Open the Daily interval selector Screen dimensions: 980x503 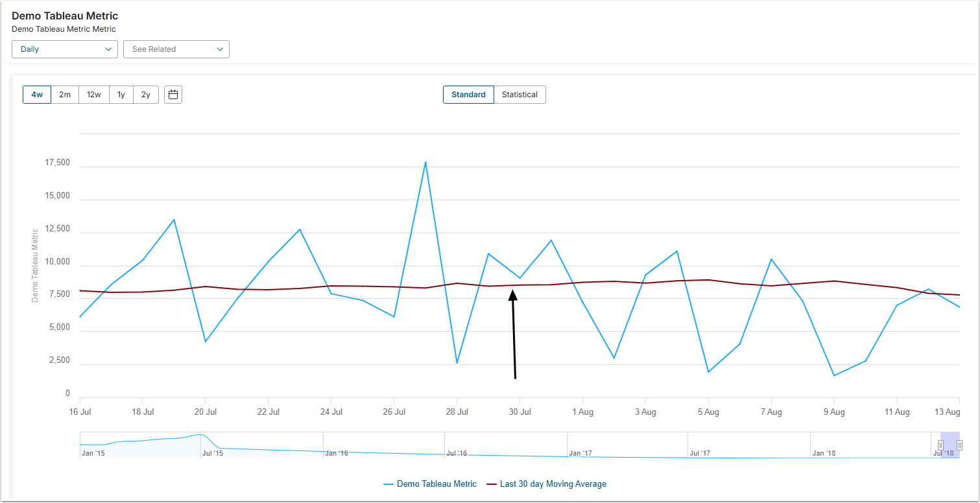(64, 49)
